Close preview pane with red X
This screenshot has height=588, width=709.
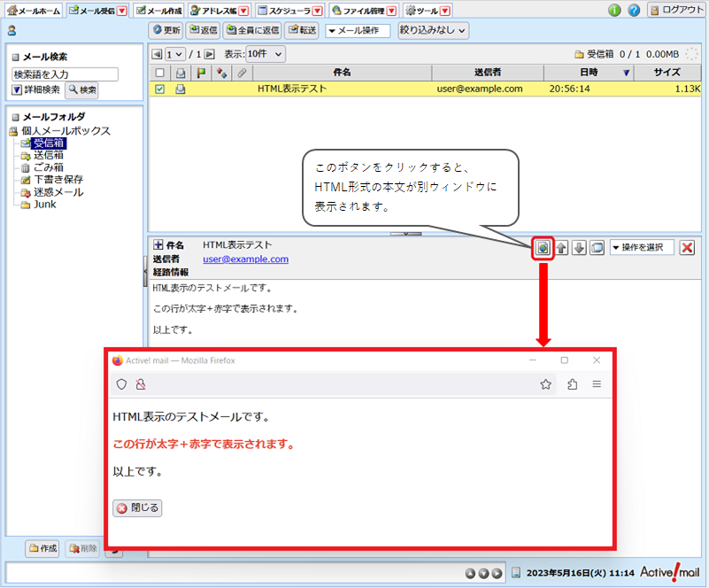(x=687, y=248)
